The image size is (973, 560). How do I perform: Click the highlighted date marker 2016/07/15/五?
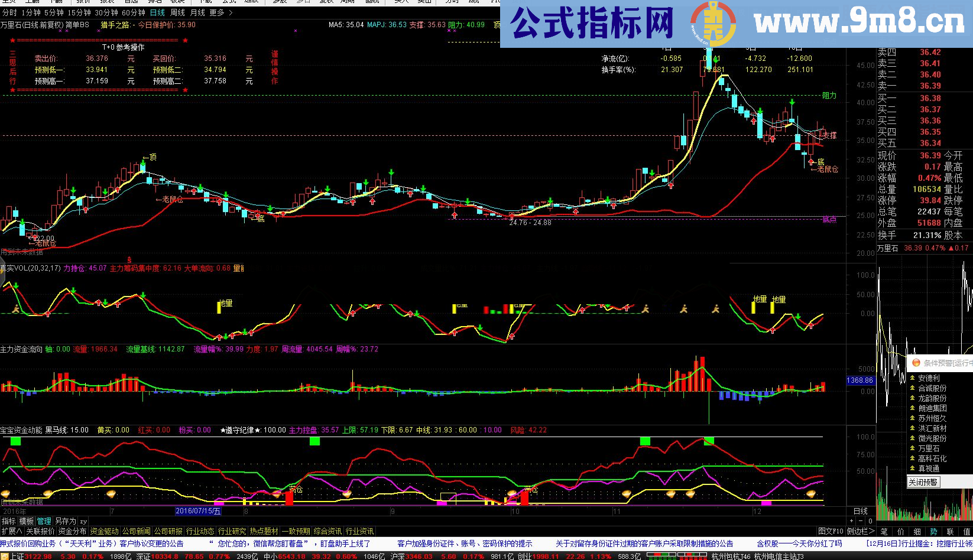[x=198, y=511]
